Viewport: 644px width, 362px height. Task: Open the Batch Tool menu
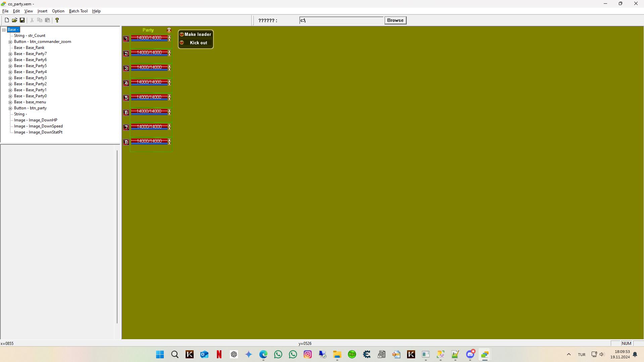78,11
